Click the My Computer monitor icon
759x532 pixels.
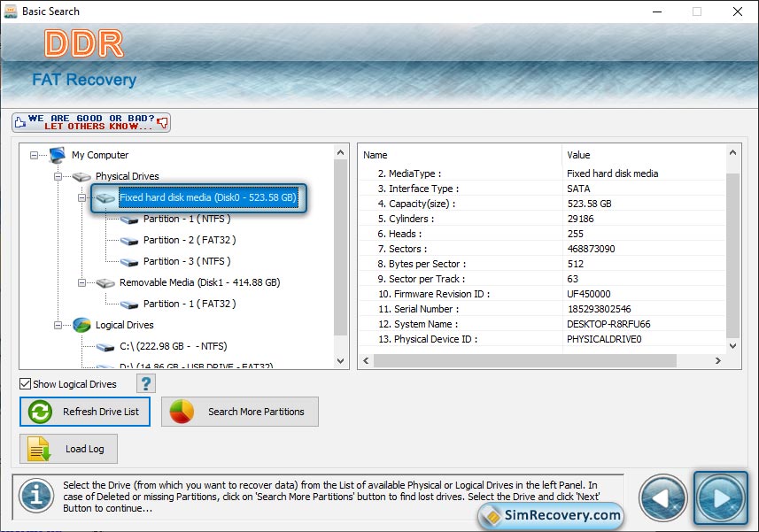(x=57, y=155)
